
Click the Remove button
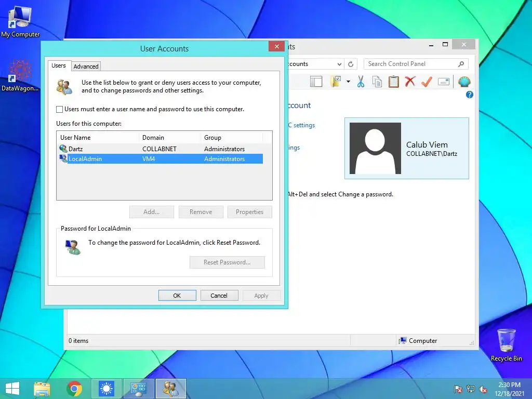click(x=201, y=212)
